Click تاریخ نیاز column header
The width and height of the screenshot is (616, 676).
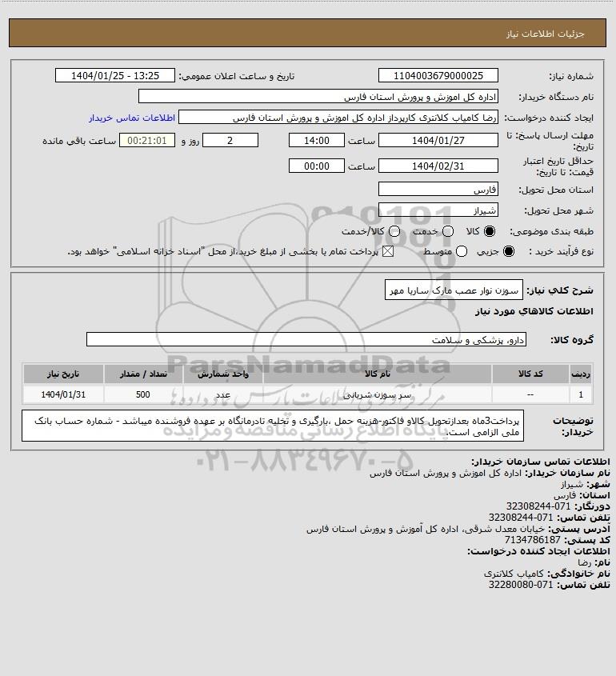pyautogui.click(x=63, y=374)
